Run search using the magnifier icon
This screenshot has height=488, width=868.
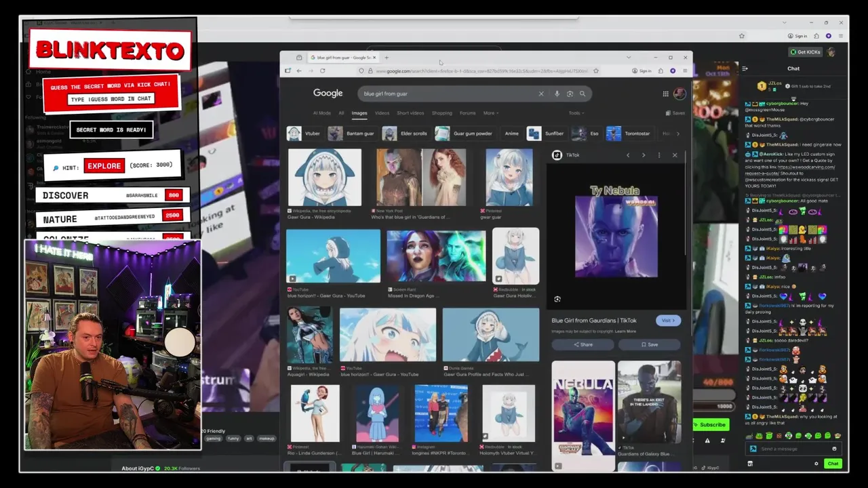[x=582, y=94]
